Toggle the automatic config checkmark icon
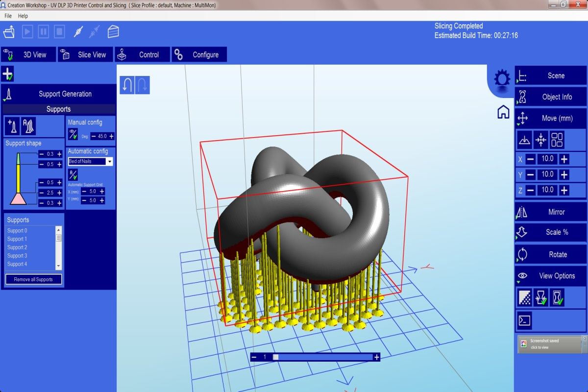 click(x=73, y=174)
